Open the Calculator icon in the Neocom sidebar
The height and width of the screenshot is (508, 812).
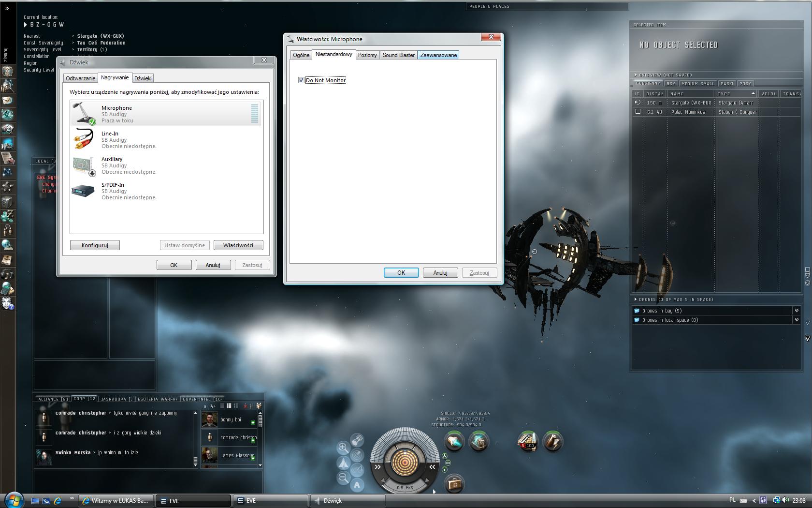(7, 289)
